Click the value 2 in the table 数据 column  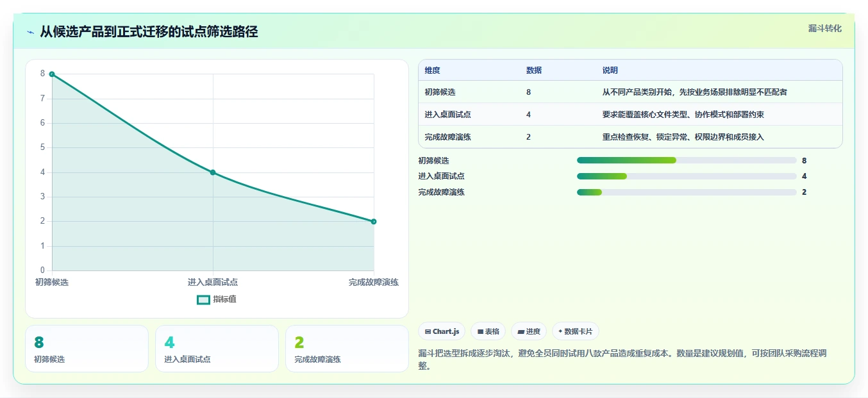[x=528, y=137]
